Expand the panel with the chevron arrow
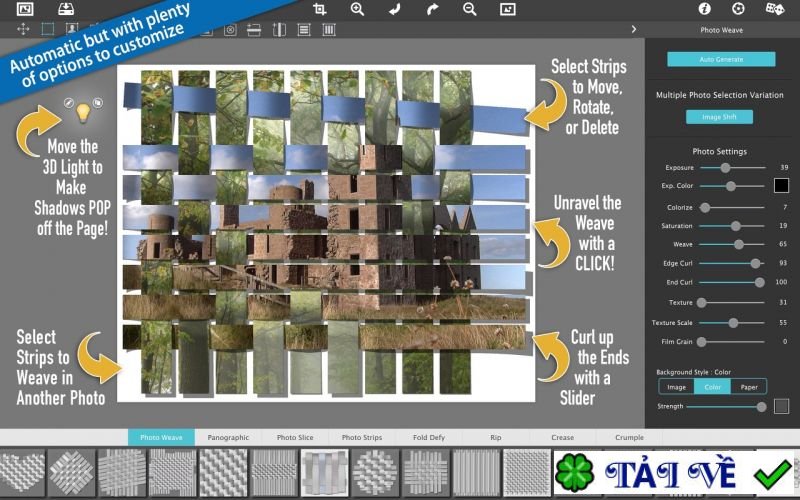800x500 pixels. 634,29
